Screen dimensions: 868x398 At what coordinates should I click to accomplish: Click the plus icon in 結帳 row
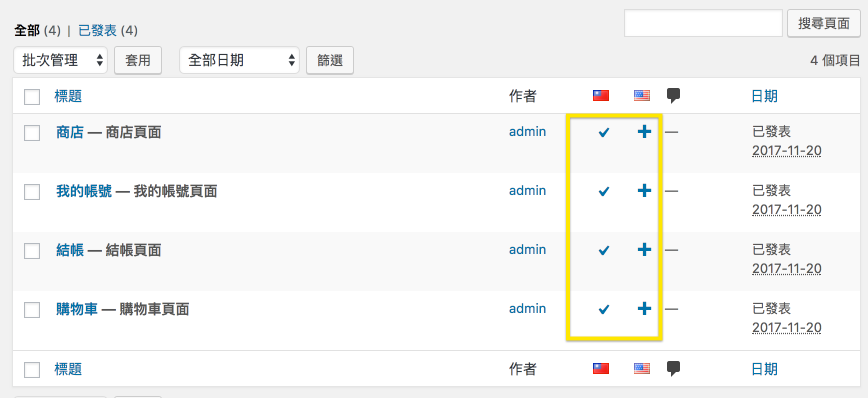click(644, 250)
